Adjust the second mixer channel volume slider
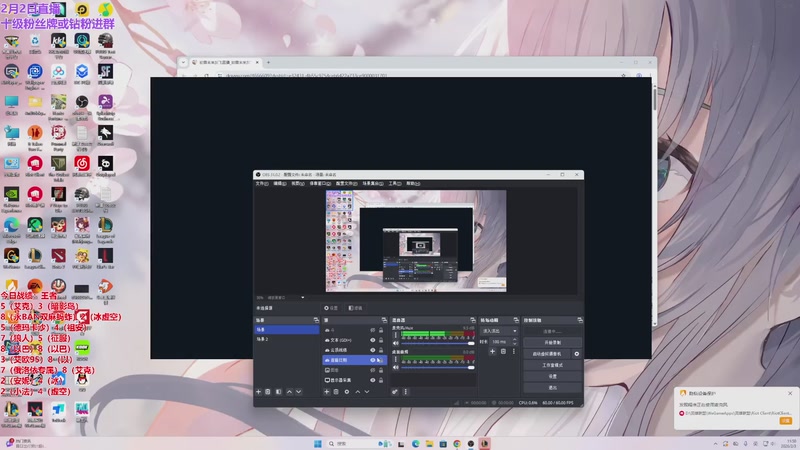The height and width of the screenshot is (450, 800). pyautogui.click(x=438, y=367)
